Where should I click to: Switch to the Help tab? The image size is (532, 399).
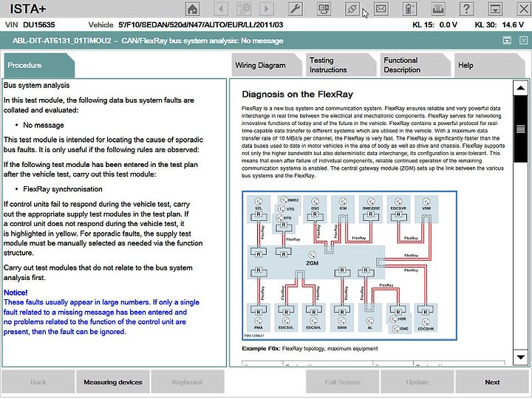(490, 65)
